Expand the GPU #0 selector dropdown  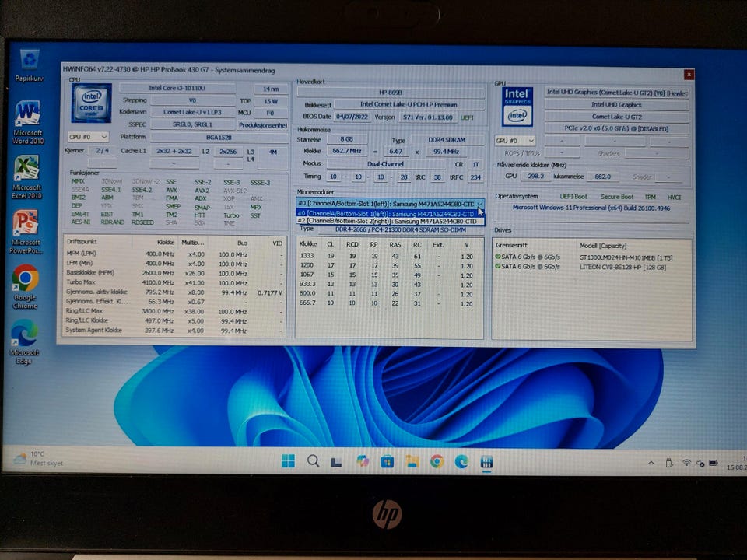515,141
